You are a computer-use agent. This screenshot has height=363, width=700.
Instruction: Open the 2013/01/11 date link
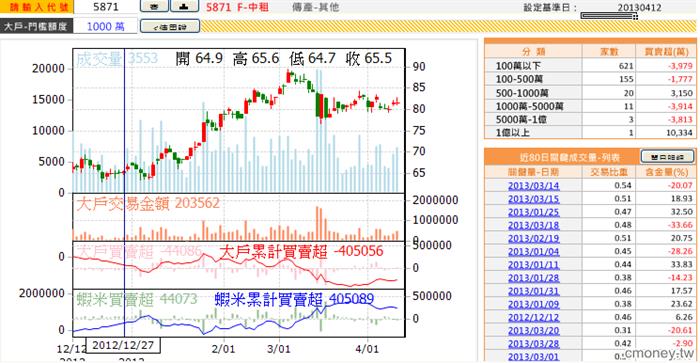(x=533, y=264)
